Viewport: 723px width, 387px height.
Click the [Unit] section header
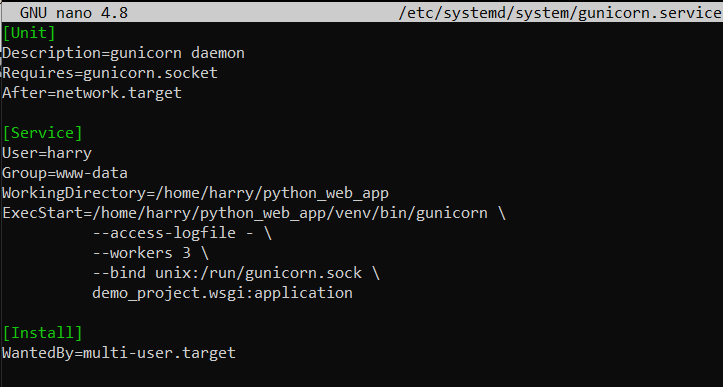click(29, 33)
